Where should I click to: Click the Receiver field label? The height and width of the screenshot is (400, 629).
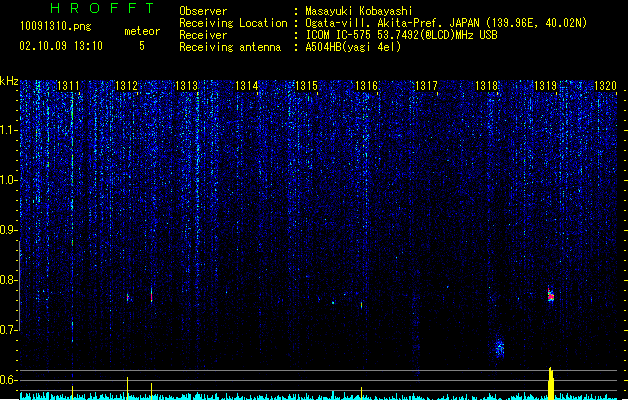tap(203, 35)
